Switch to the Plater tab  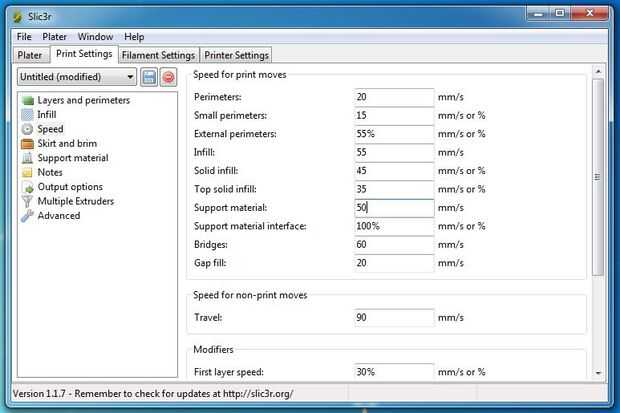point(30,55)
